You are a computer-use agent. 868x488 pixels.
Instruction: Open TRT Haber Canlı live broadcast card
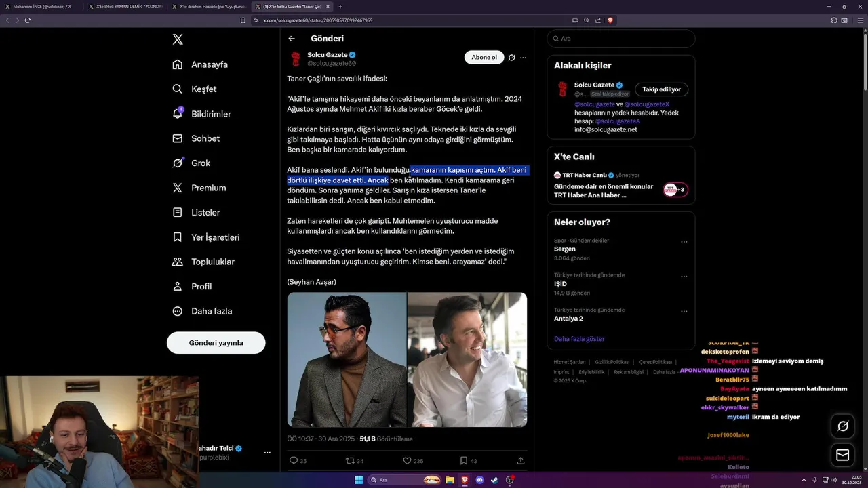[621, 185]
